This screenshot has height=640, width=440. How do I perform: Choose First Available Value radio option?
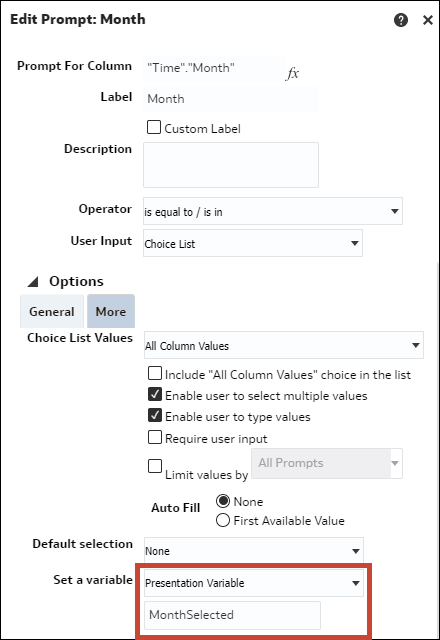(x=223, y=520)
